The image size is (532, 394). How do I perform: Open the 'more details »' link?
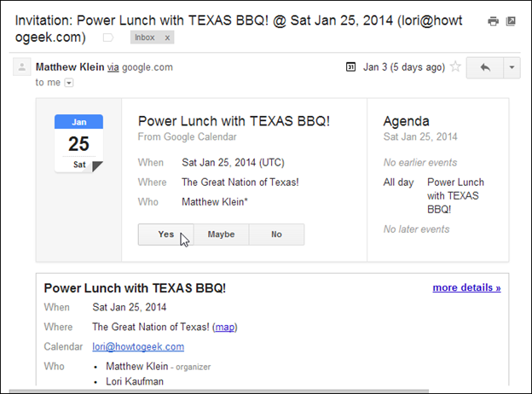[x=466, y=287]
